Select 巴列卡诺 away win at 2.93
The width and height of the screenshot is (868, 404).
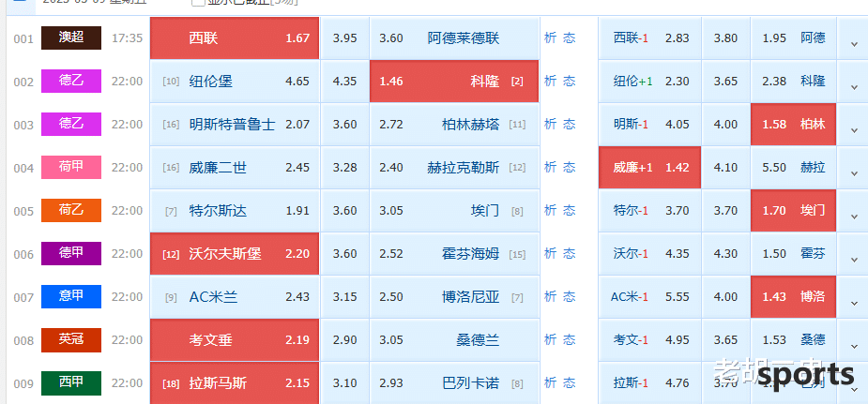pyautogui.click(x=454, y=383)
